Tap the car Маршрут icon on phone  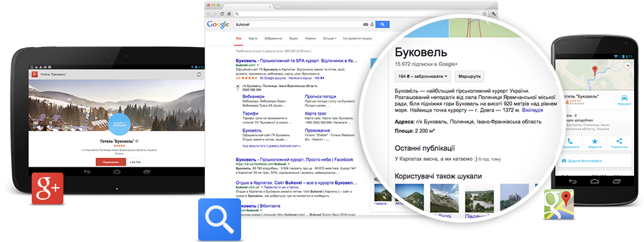[624, 100]
